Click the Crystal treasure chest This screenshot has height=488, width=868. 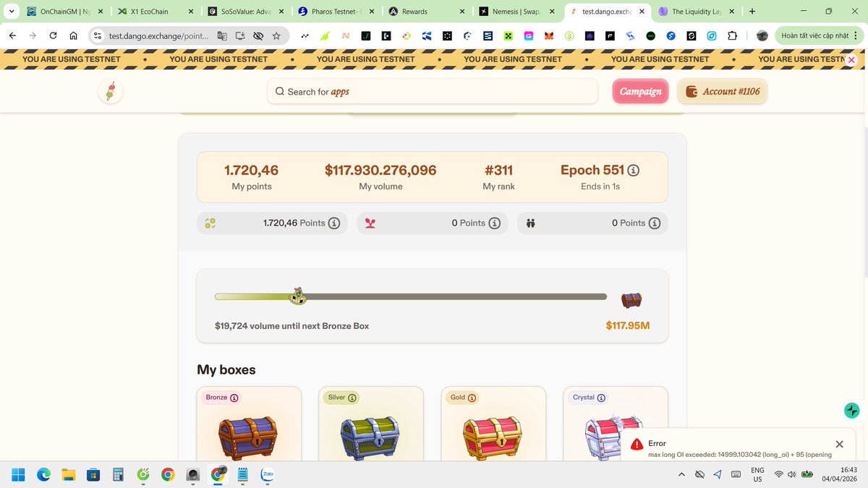pos(613,437)
